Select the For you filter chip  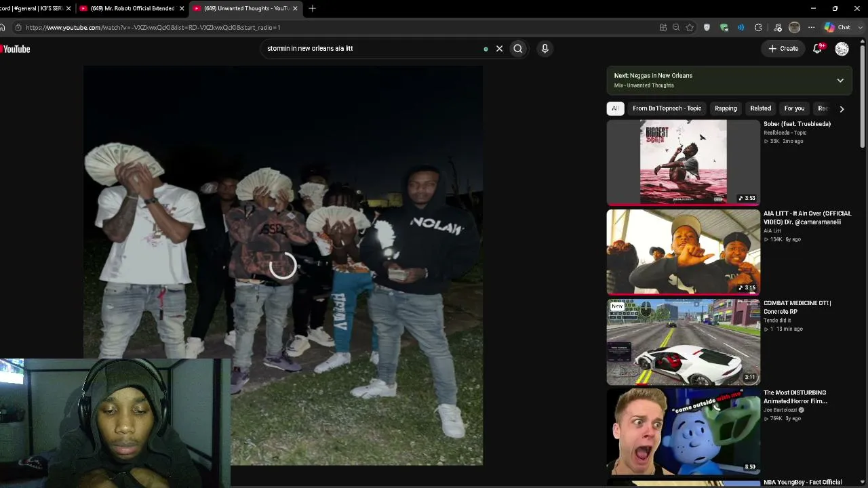(x=794, y=108)
